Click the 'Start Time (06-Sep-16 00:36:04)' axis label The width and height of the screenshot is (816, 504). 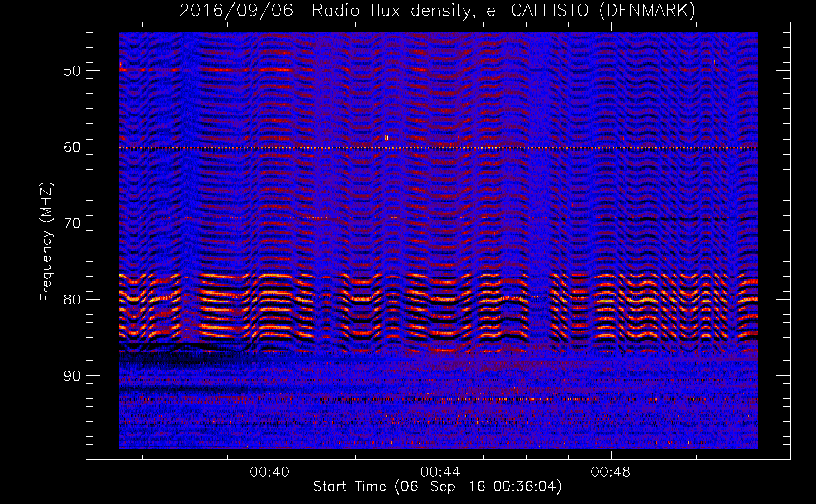tap(437, 487)
